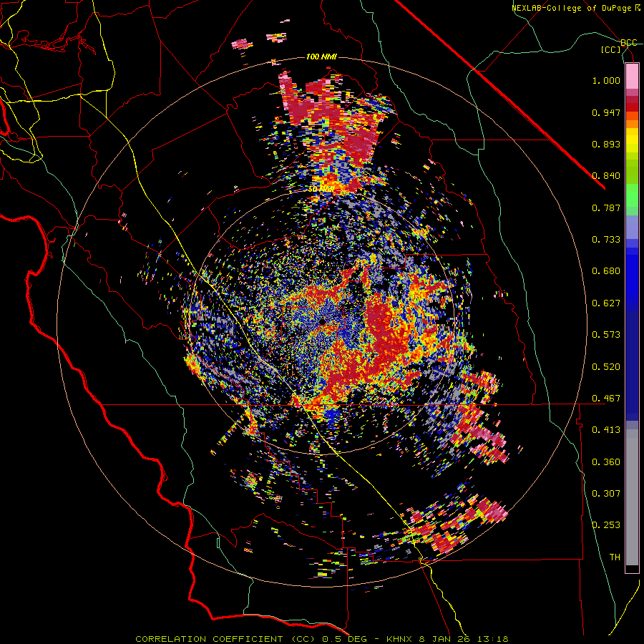
Task: Click the 0.627 legend value
Action: [606, 303]
